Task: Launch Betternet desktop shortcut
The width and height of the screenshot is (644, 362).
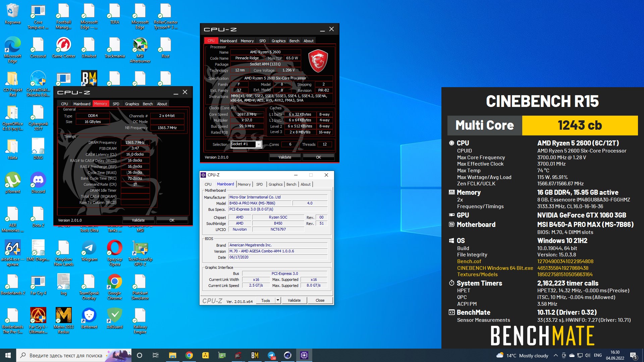Action: 89,318
